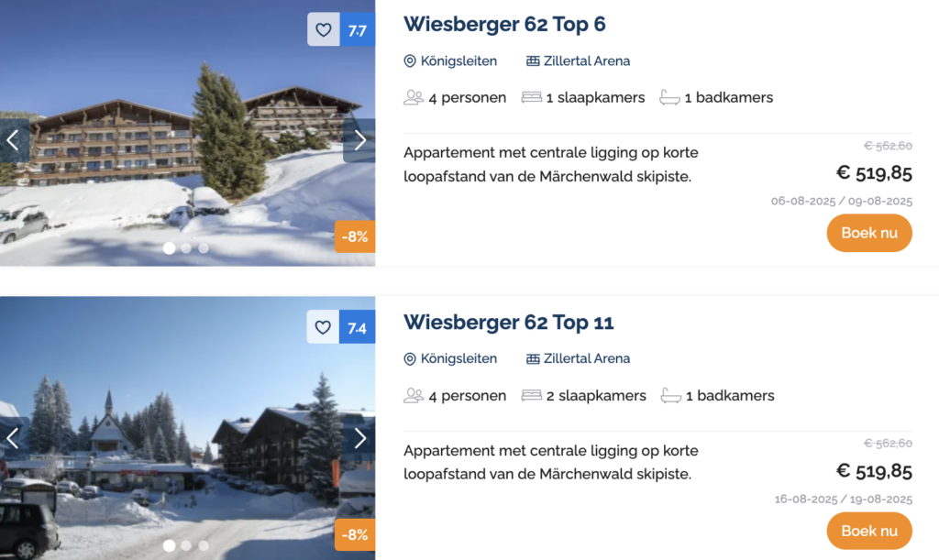Click the -8% discount badge on Top 6 photo
The image size is (939, 560).
click(355, 236)
